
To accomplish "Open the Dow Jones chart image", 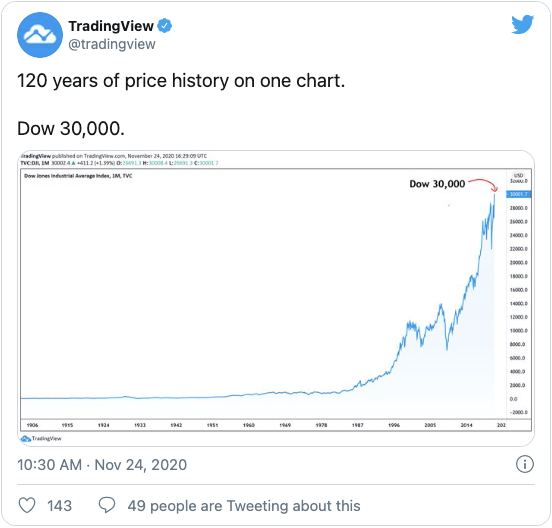I will tap(276, 298).
